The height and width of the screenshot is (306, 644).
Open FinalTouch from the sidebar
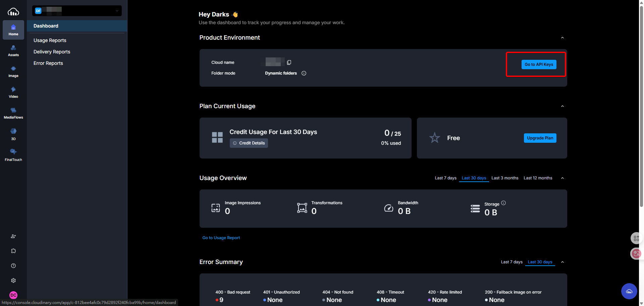point(13,155)
